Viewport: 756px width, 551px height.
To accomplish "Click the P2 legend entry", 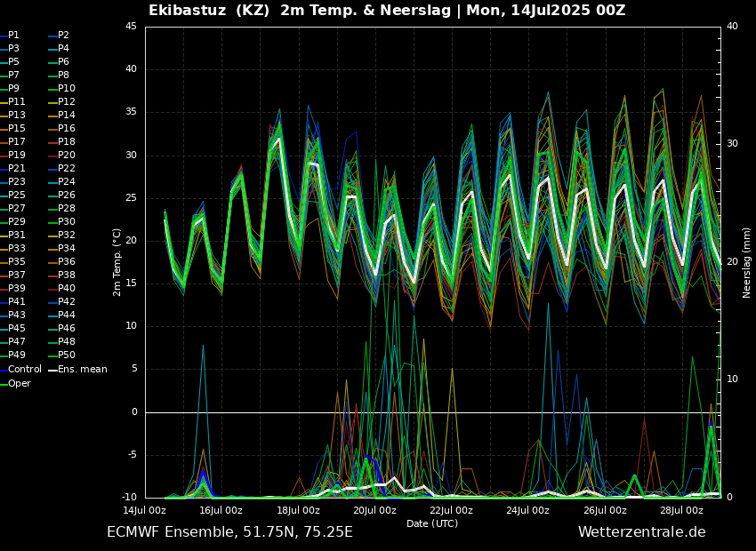I will [60, 36].
